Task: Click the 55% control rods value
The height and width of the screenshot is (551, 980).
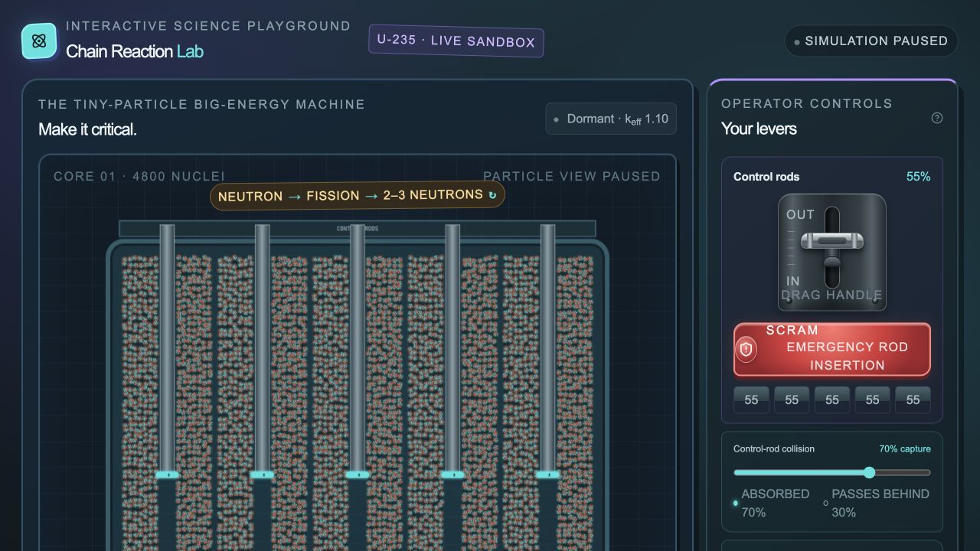Action: coord(918,177)
